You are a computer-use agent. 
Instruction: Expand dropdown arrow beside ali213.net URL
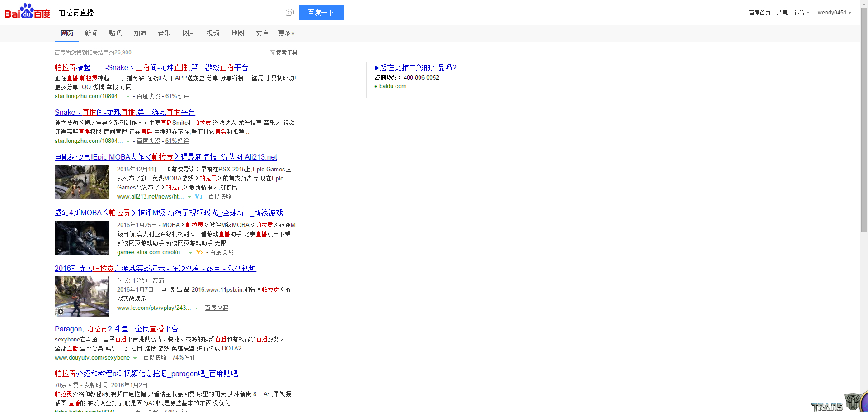click(189, 197)
